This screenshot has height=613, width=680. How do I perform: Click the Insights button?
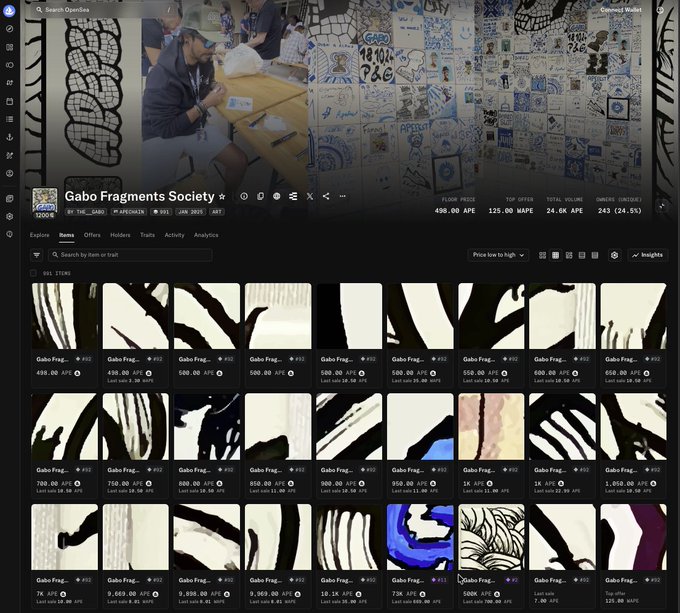tap(647, 255)
